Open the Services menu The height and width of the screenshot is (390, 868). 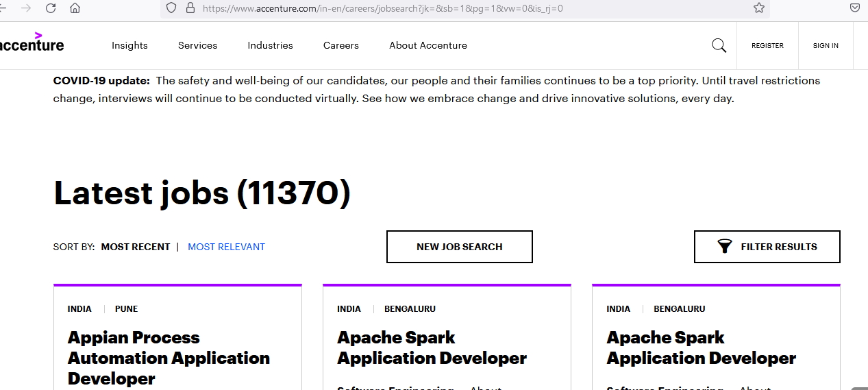click(197, 45)
